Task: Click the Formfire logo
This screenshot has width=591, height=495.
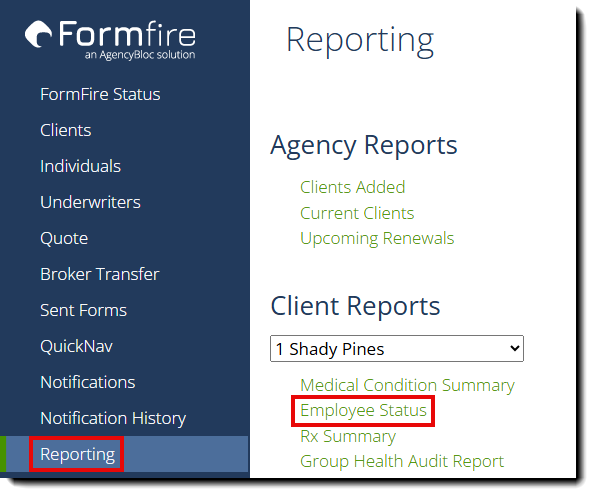Action: [110, 40]
